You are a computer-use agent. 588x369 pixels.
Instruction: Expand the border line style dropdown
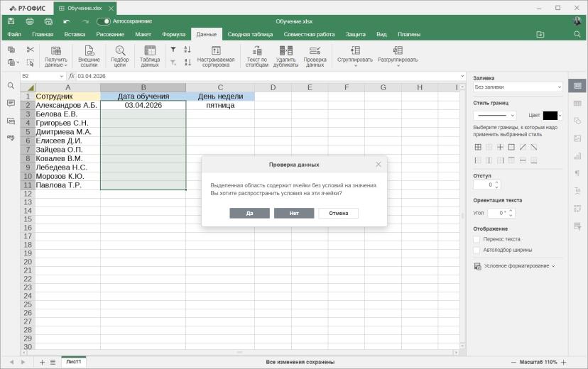[x=495, y=116]
